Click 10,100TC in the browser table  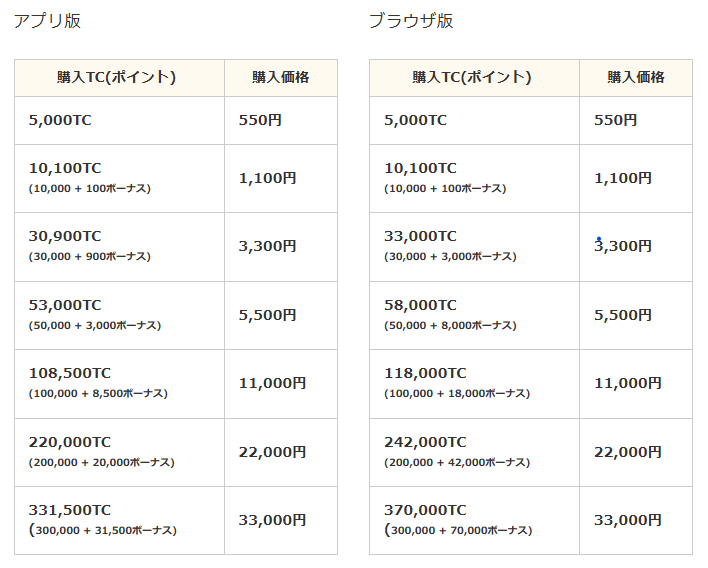point(420,169)
